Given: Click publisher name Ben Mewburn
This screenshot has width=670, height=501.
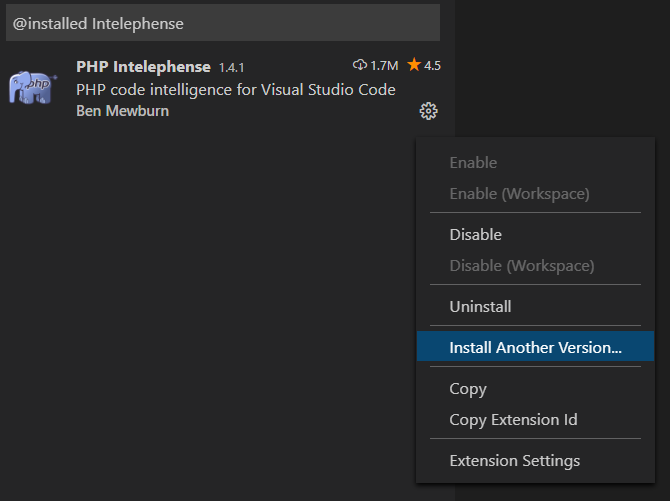Looking at the screenshot, I should coord(122,111).
